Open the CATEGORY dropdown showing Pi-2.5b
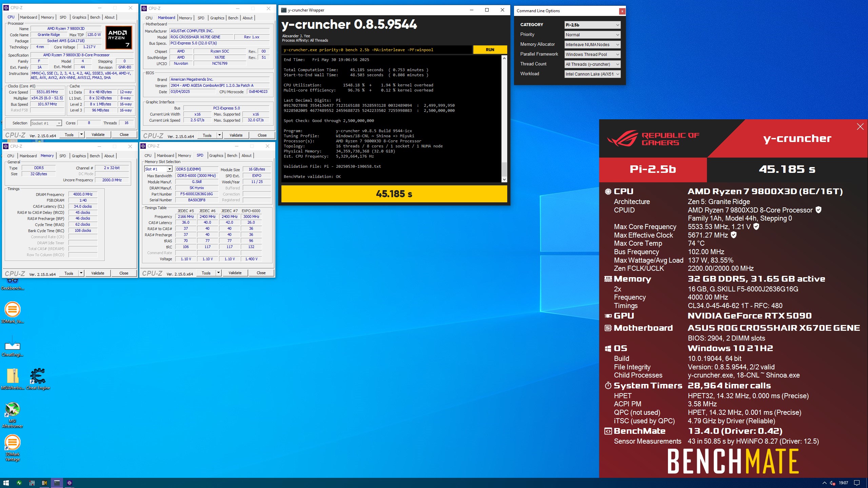Image resolution: width=868 pixels, height=488 pixels. 592,25
